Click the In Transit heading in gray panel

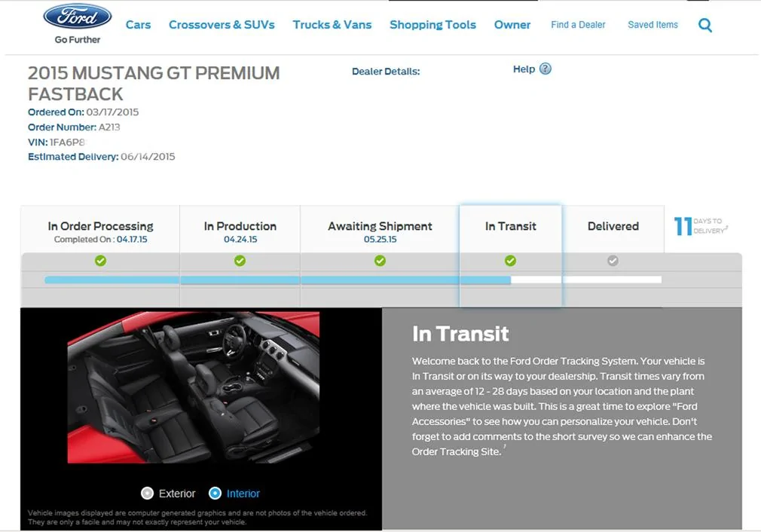point(460,334)
